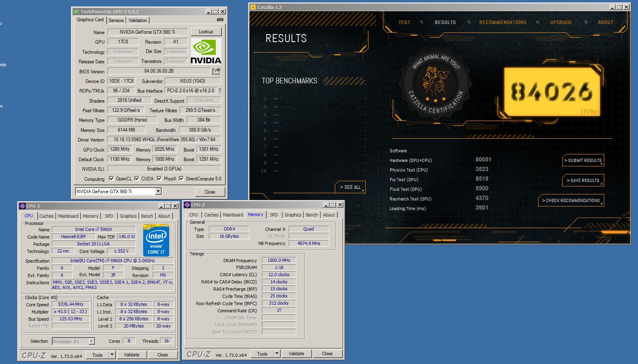The image size is (638, 364).
Task: Click the Bandwidth value 388.8 GB/s
Action: pyautogui.click(x=200, y=130)
